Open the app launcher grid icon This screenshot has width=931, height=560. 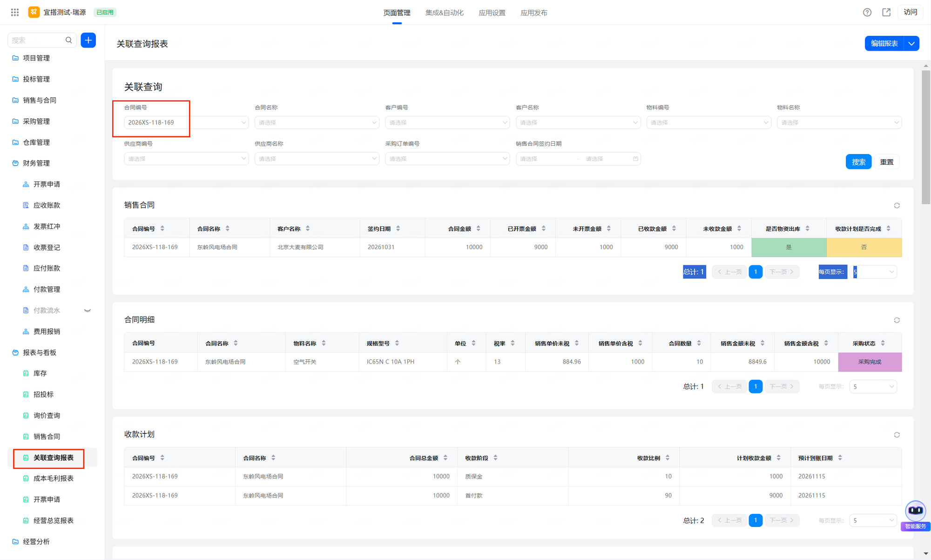coord(15,13)
